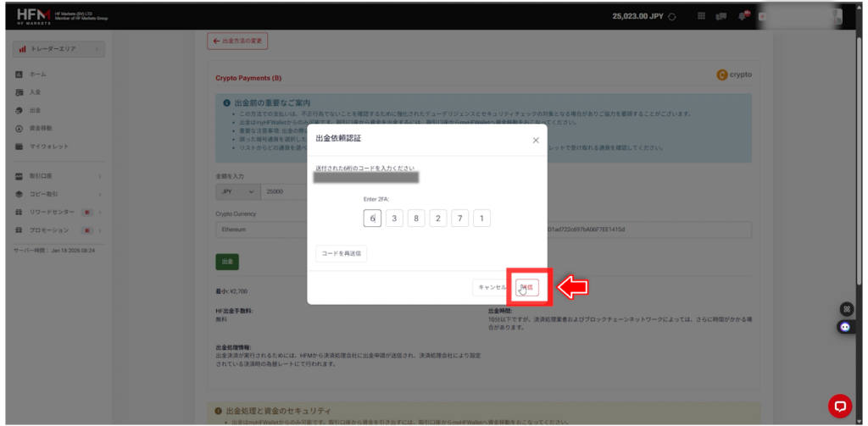
Task: Open the messages chat icon in header
Action: 721,16
